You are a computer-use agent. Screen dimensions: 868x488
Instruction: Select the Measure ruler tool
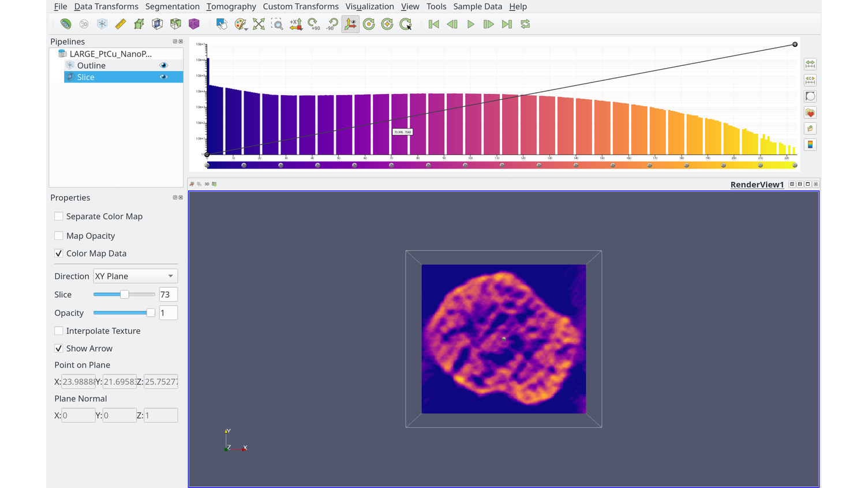120,24
